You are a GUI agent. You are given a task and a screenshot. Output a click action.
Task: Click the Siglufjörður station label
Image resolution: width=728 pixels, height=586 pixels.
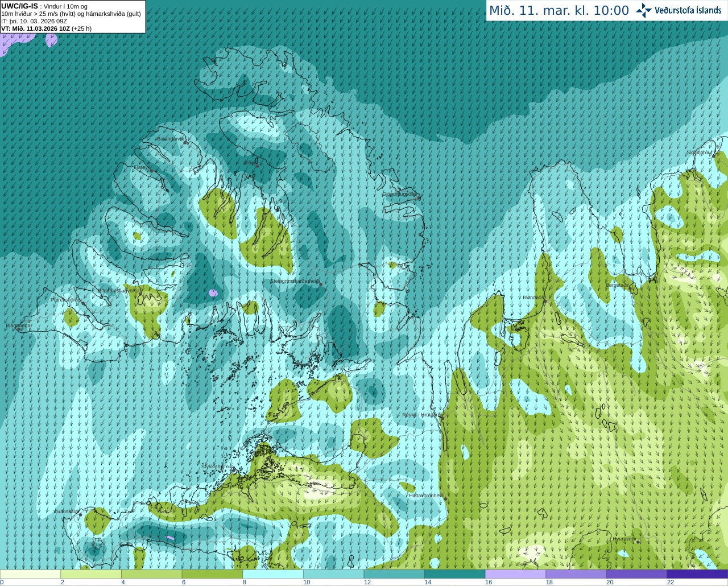(x=699, y=152)
